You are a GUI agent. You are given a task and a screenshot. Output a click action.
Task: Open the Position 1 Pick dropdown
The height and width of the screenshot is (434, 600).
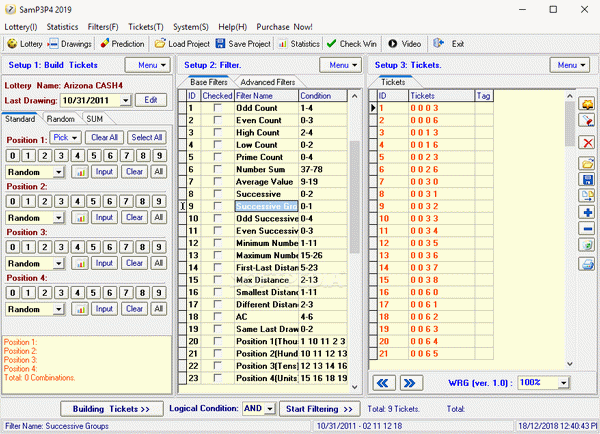pyautogui.click(x=65, y=137)
